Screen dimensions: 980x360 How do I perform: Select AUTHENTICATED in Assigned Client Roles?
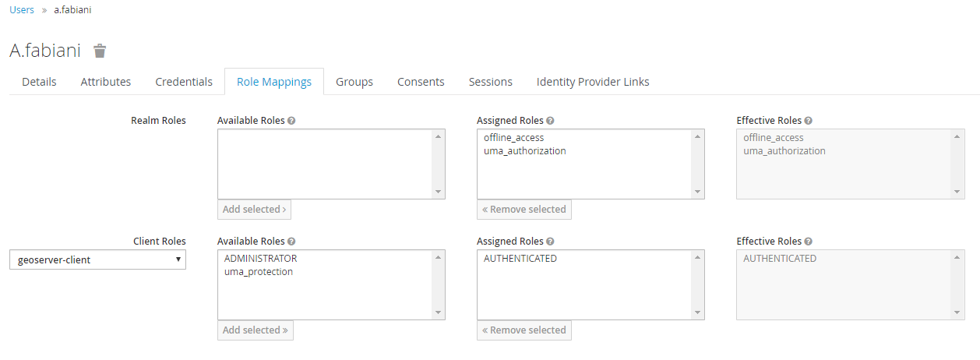520,259
